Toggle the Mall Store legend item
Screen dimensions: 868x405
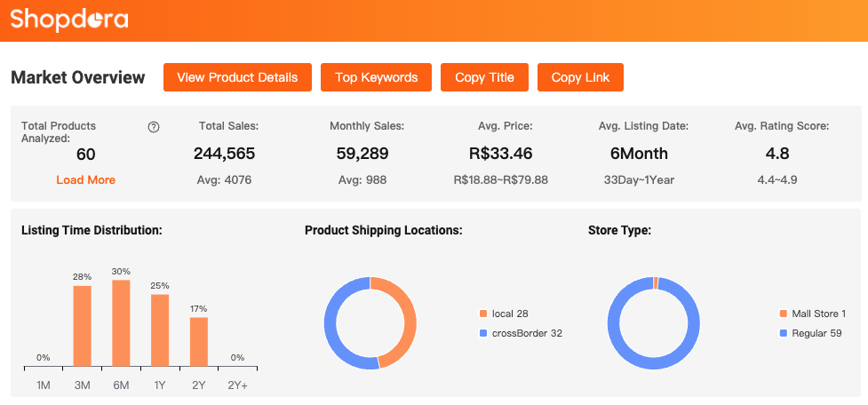812,314
